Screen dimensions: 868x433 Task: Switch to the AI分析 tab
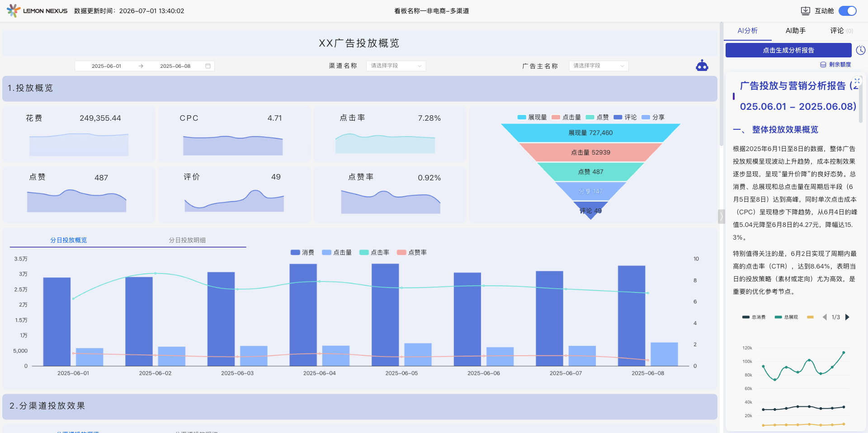(747, 31)
